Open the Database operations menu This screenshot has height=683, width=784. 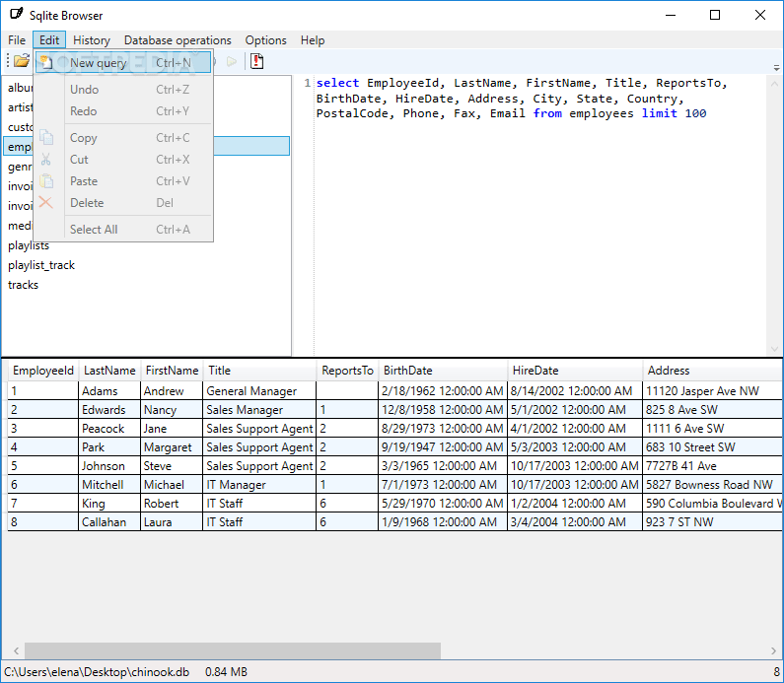(178, 40)
